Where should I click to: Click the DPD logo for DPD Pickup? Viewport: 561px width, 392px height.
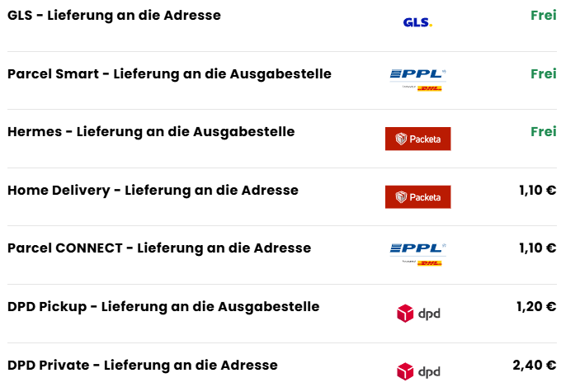click(x=417, y=314)
